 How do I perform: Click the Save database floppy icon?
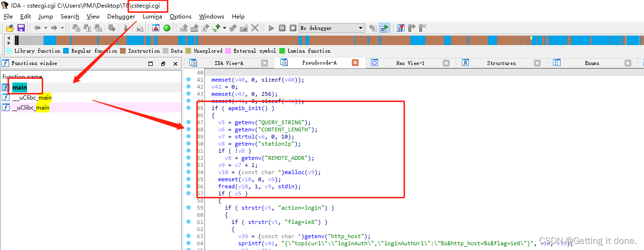pyautogui.click(x=21, y=28)
